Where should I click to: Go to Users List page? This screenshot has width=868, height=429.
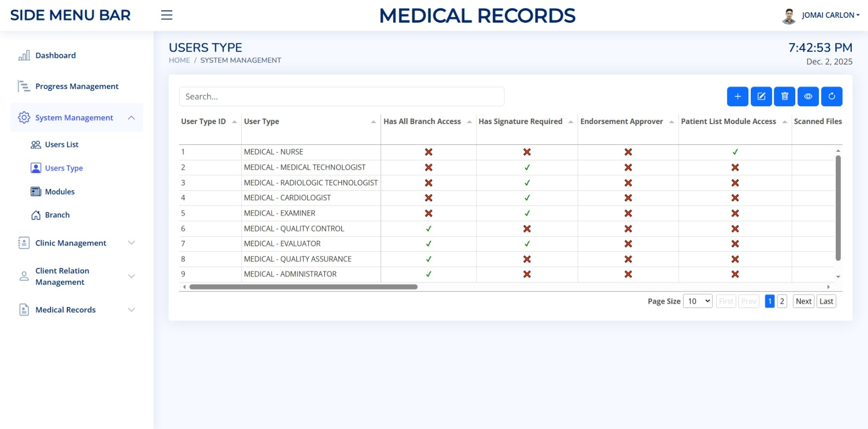61,144
